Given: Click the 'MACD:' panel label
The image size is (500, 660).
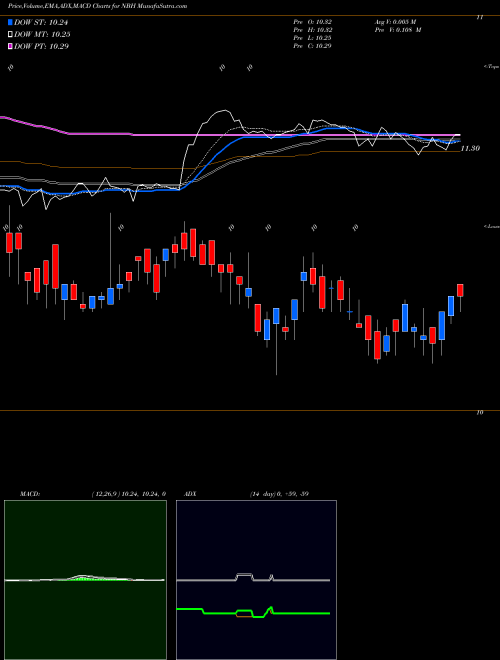Looking at the screenshot, I should (x=30, y=494).
